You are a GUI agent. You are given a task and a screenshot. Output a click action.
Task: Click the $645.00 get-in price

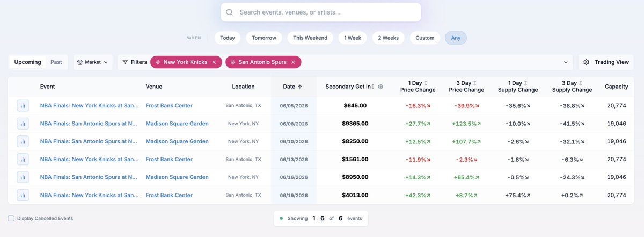(x=355, y=106)
